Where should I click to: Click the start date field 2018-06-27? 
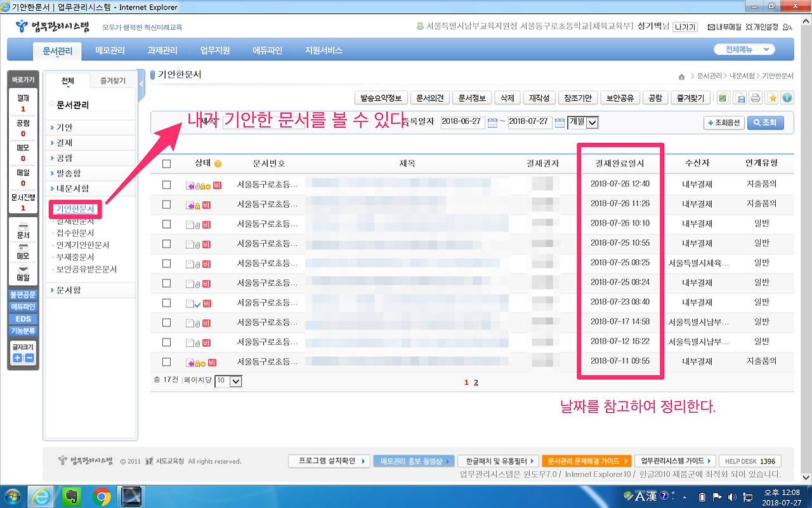point(463,122)
